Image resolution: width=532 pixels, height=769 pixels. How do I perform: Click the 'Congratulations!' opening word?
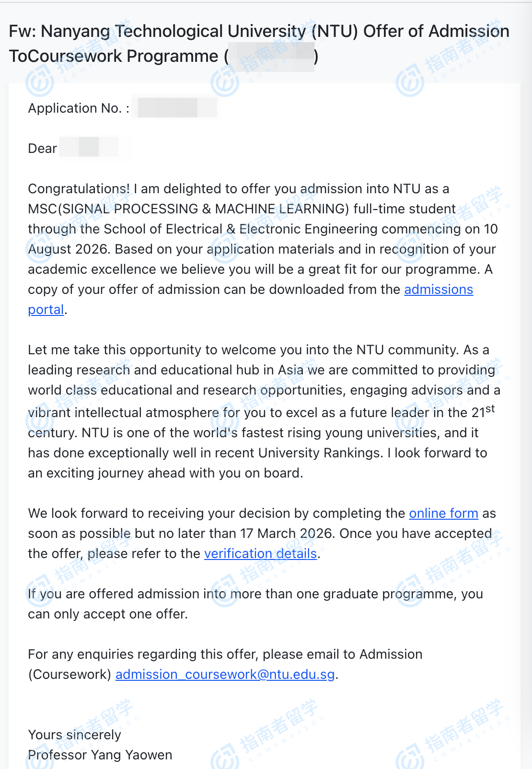coord(79,189)
